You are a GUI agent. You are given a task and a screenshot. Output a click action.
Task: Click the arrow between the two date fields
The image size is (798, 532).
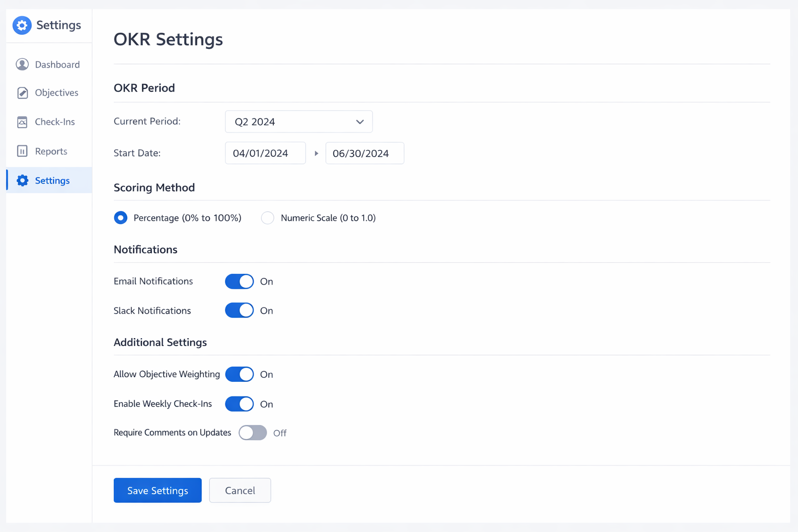click(x=316, y=153)
